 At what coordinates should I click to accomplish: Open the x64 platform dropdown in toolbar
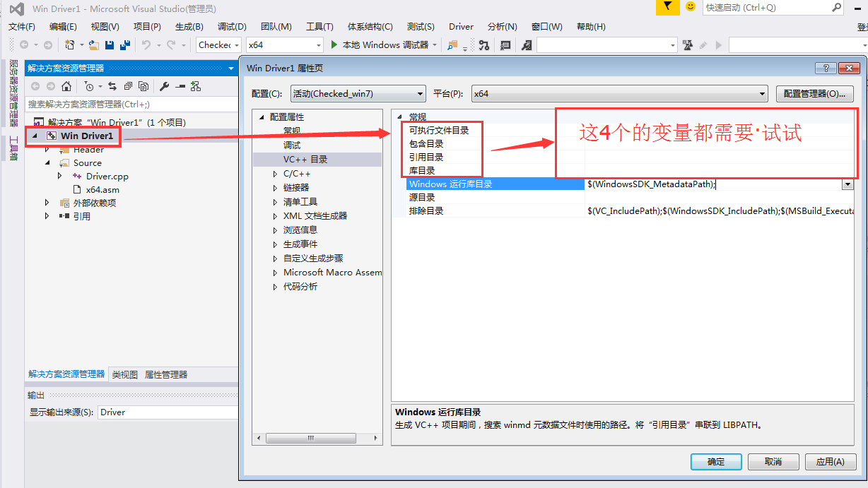click(284, 44)
